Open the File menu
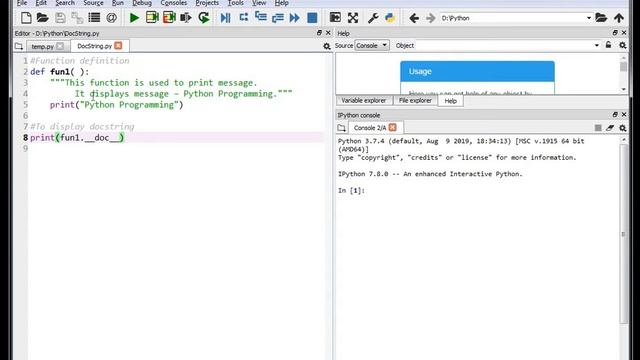 pos(22,3)
